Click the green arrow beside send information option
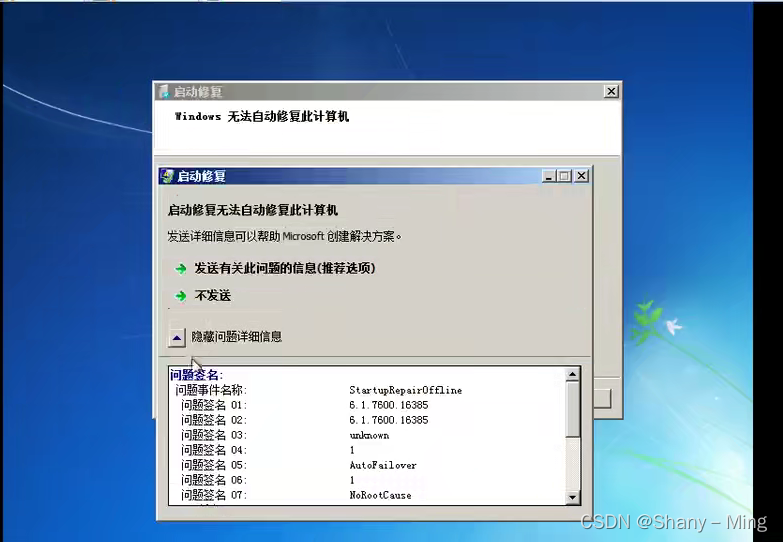783x542 pixels. (x=180, y=269)
